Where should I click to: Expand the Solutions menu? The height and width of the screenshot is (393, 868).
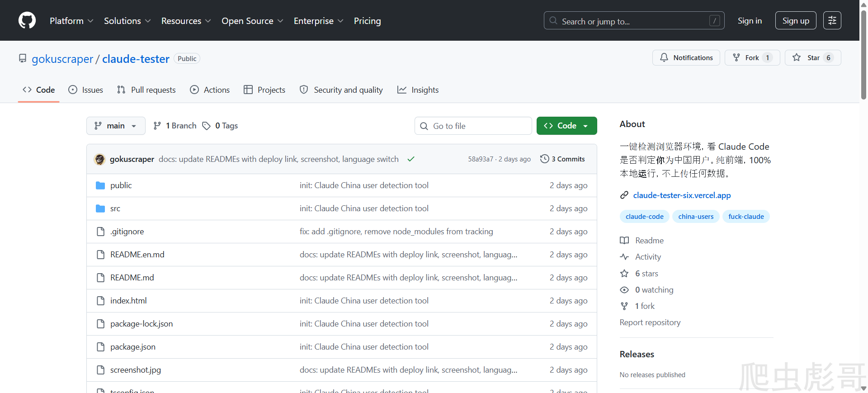[127, 21]
